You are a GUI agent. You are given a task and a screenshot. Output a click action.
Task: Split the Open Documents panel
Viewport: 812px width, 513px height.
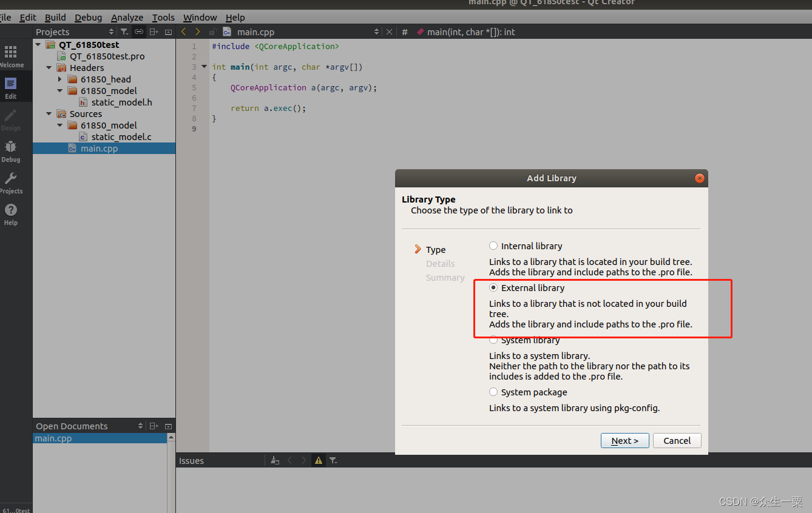pyautogui.click(x=154, y=426)
